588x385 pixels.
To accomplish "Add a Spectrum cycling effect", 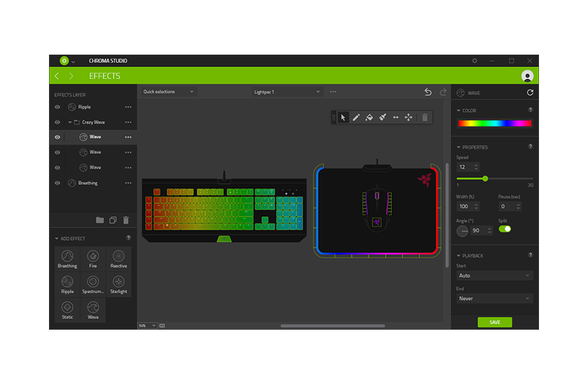I will [x=93, y=284].
